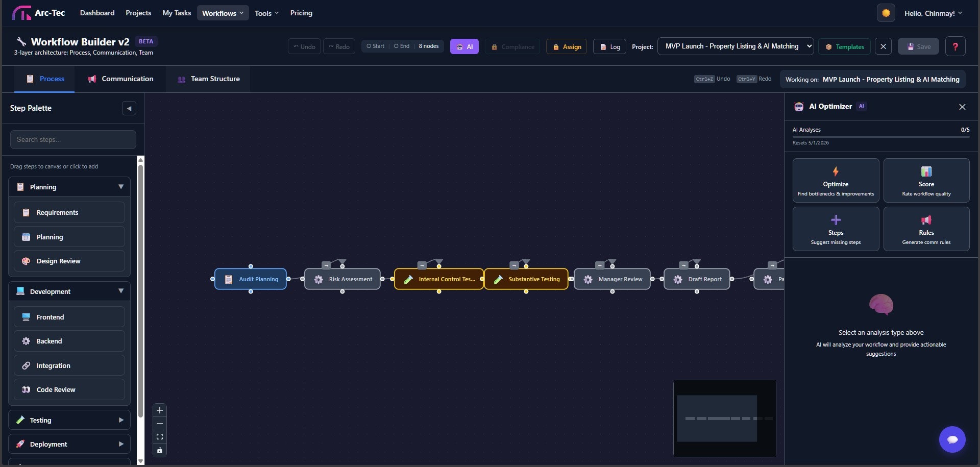Select the Audit Planning node

point(251,279)
